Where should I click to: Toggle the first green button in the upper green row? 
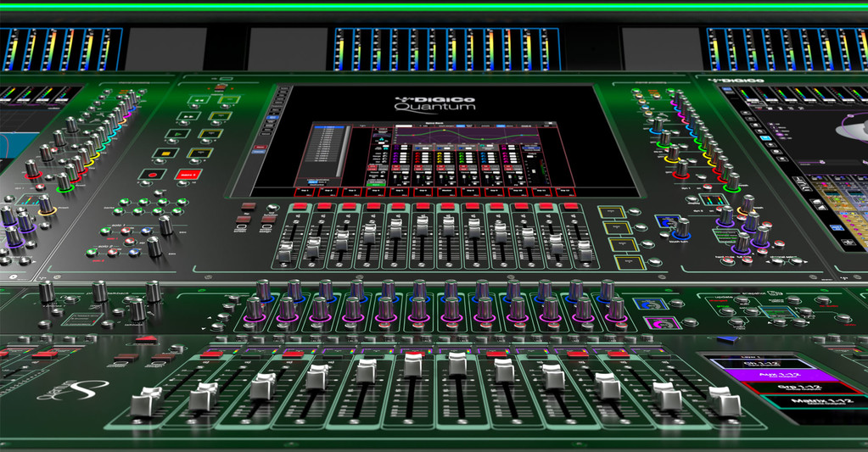point(125,203)
